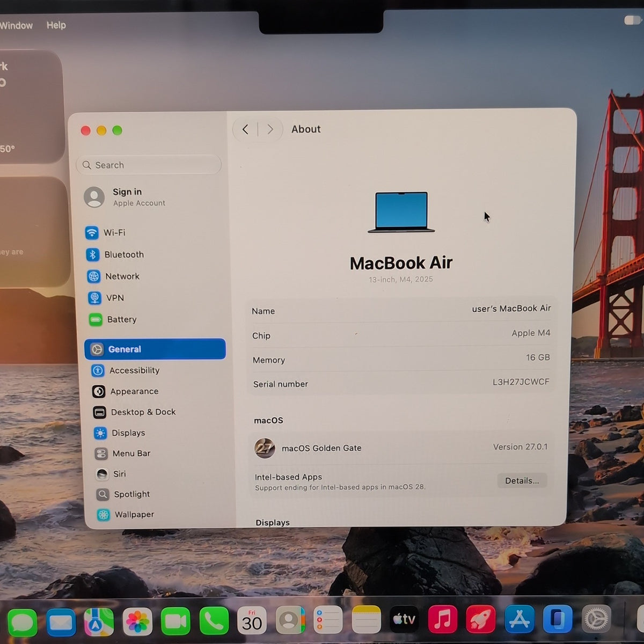Click the name "user's MacBook Air"
Screen dimensions: 644x644
[x=511, y=309]
